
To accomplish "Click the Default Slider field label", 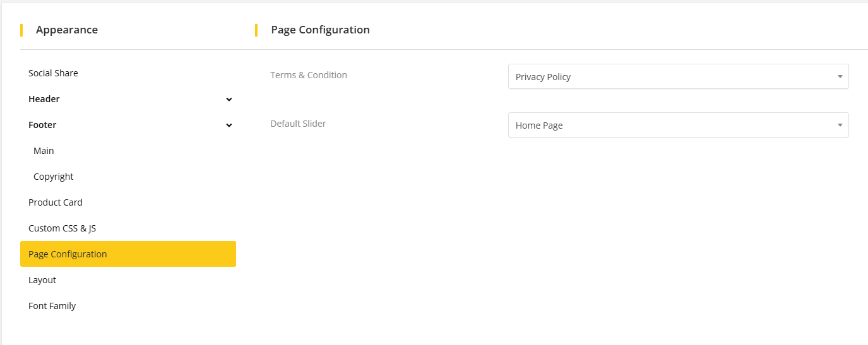I will (298, 124).
